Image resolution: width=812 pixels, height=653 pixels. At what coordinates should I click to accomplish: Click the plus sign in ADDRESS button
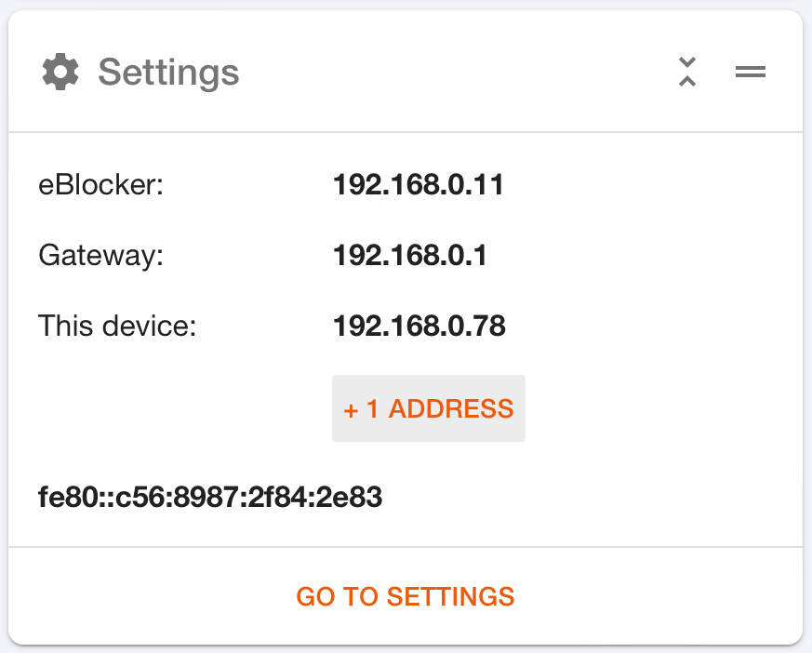pyautogui.click(x=351, y=410)
